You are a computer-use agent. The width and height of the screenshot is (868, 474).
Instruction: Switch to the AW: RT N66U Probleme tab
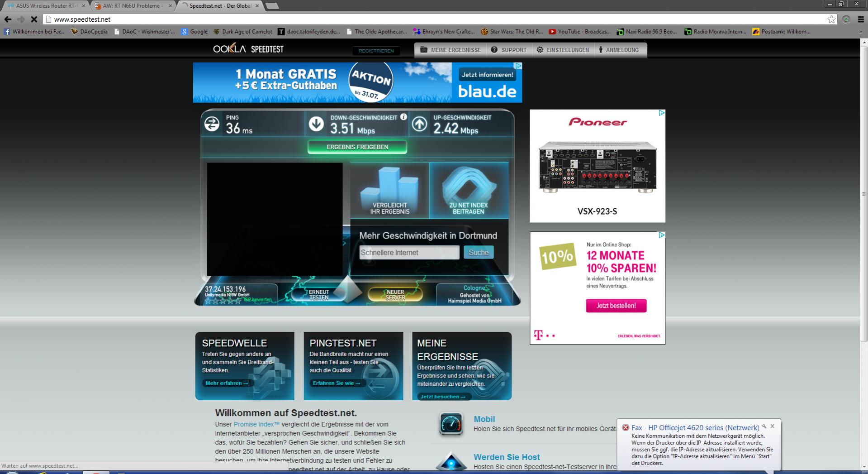[133, 6]
